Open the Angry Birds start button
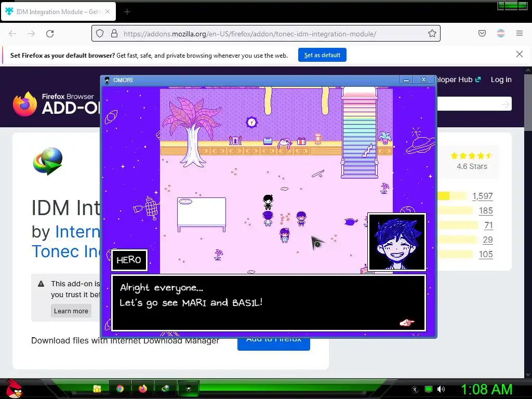This screenshot has width=532, height=399. pos(14,389)
